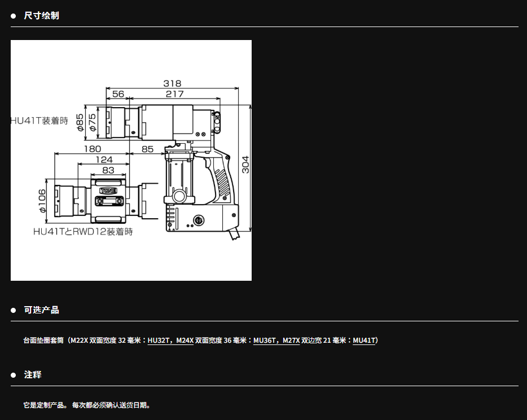Open the HU32T socket link
Screen dimensions: 527x420
click(x=158, y=341)
